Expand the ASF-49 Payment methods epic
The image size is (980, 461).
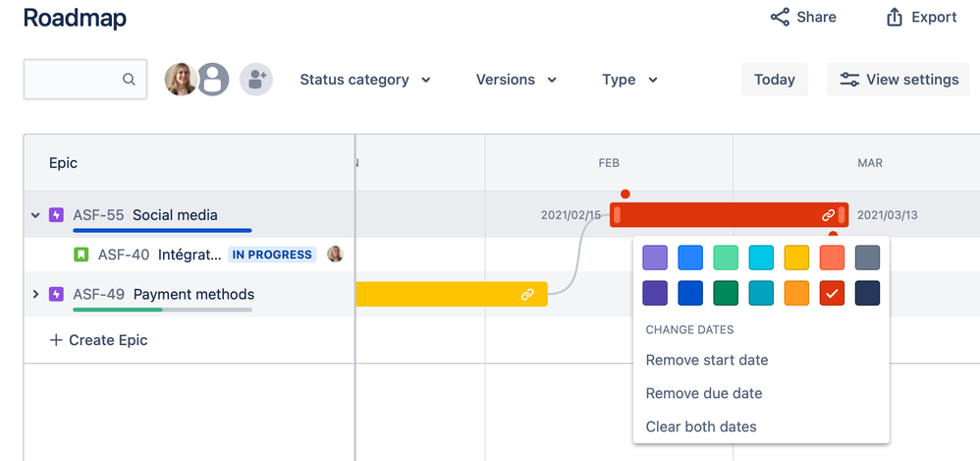(x=36, y=294)
